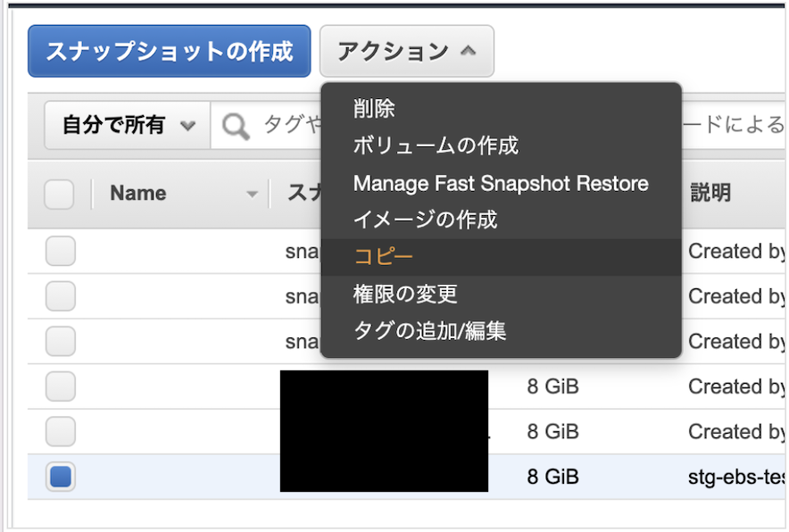
Task: Uncheck the selected bottom row checkbox
Action: point(59,477)
